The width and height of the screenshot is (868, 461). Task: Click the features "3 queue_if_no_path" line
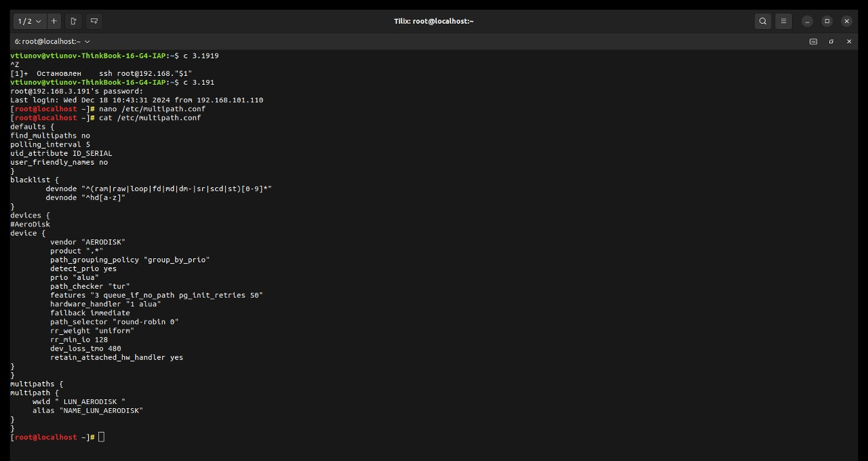pos(157,295)
